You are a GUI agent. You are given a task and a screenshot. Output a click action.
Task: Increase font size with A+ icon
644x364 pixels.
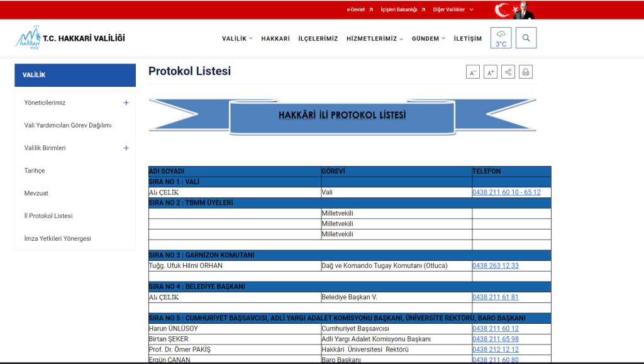pyautogui.click(x=491, y=72)
